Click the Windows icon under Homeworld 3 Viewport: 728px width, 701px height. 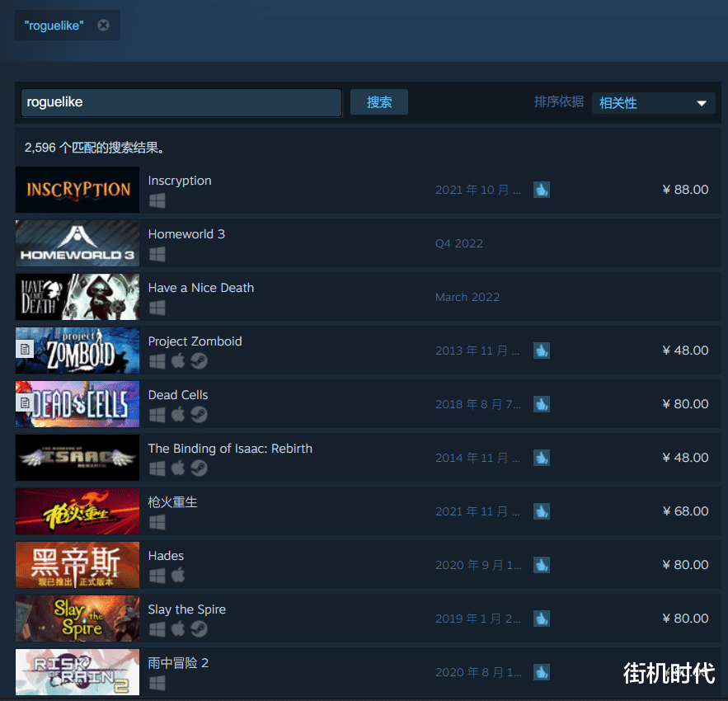pos(157,254)
